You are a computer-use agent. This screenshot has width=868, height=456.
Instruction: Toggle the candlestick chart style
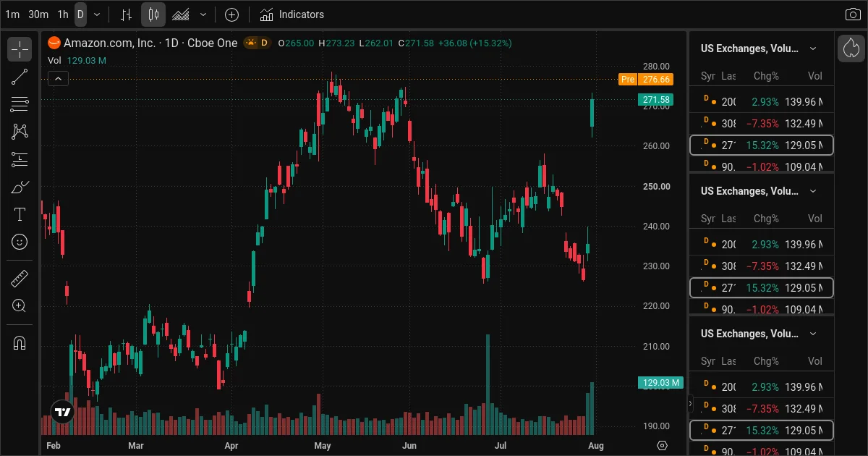pos(153,14)
